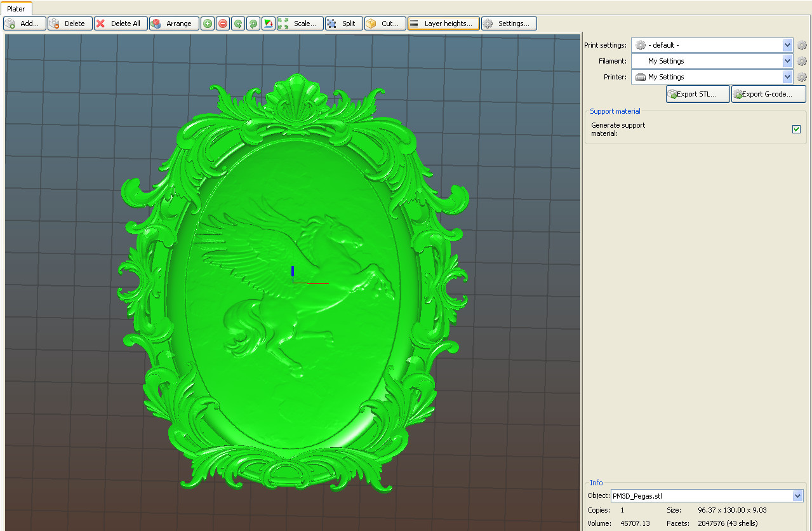
Task: Open Filament settings gear icon
Action: (802, 61)
